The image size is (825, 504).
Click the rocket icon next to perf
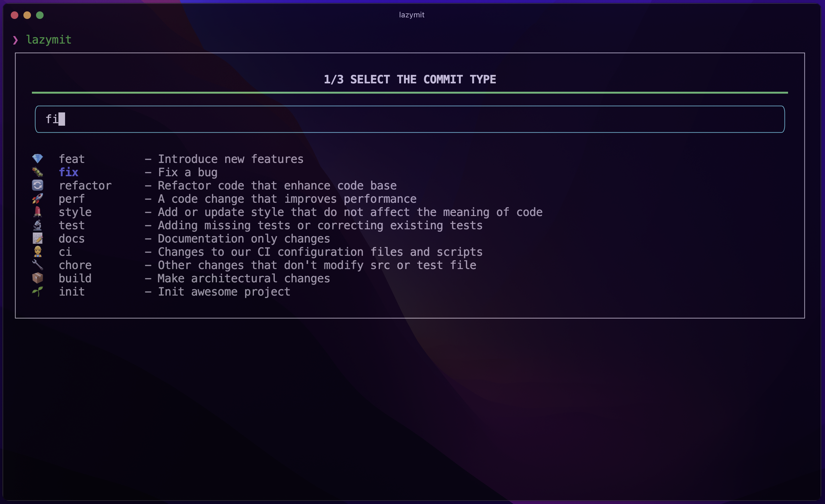pos(38,198)
